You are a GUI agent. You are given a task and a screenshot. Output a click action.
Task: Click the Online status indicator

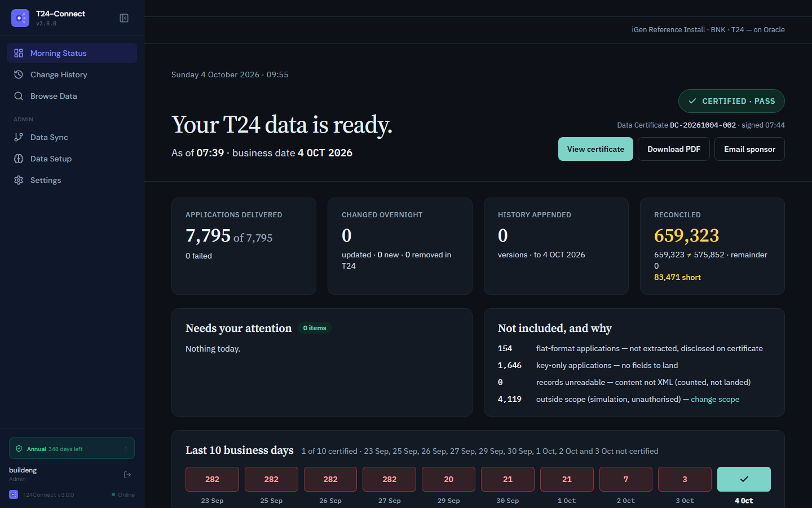pos(123,494)
